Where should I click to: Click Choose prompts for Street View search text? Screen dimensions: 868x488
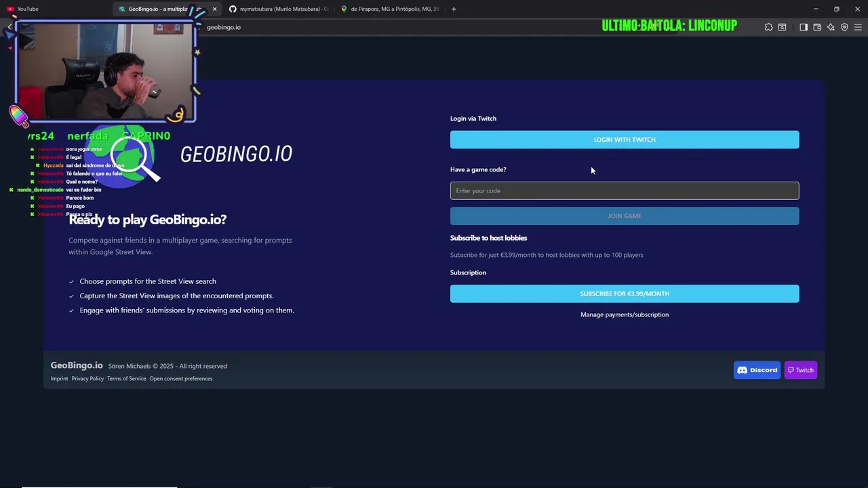click(148, 281)
